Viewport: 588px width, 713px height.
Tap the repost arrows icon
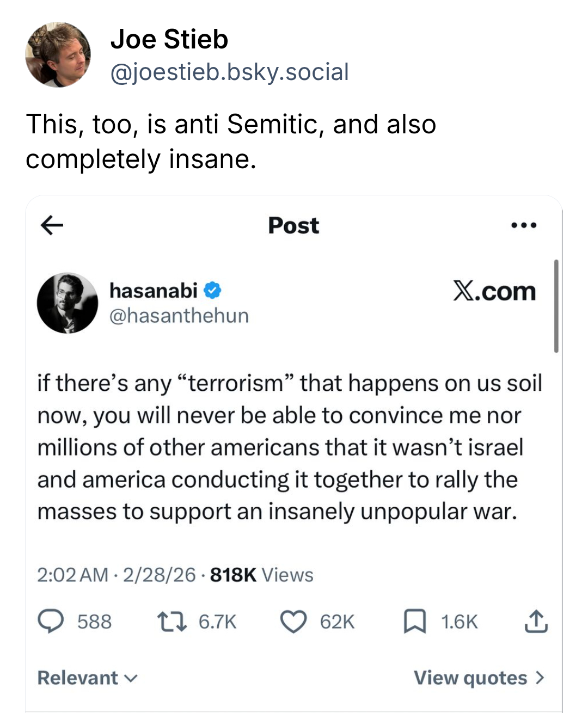[x=170, y=622]
